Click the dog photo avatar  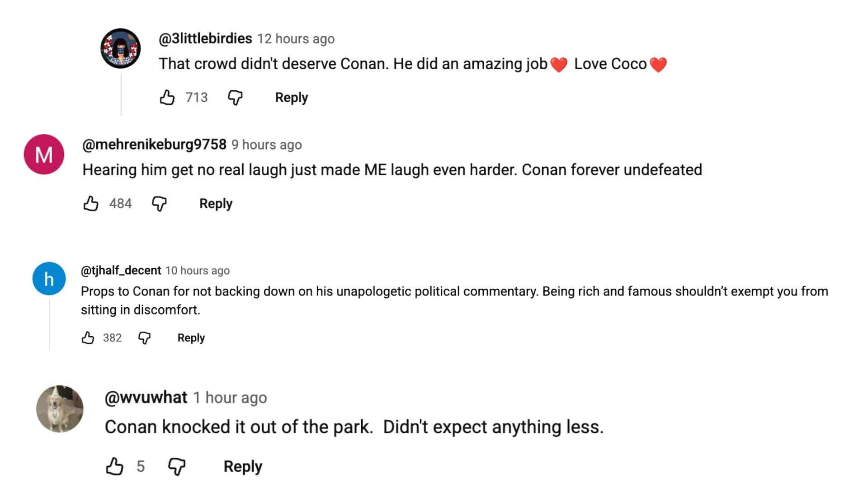[x=60, y=409]
